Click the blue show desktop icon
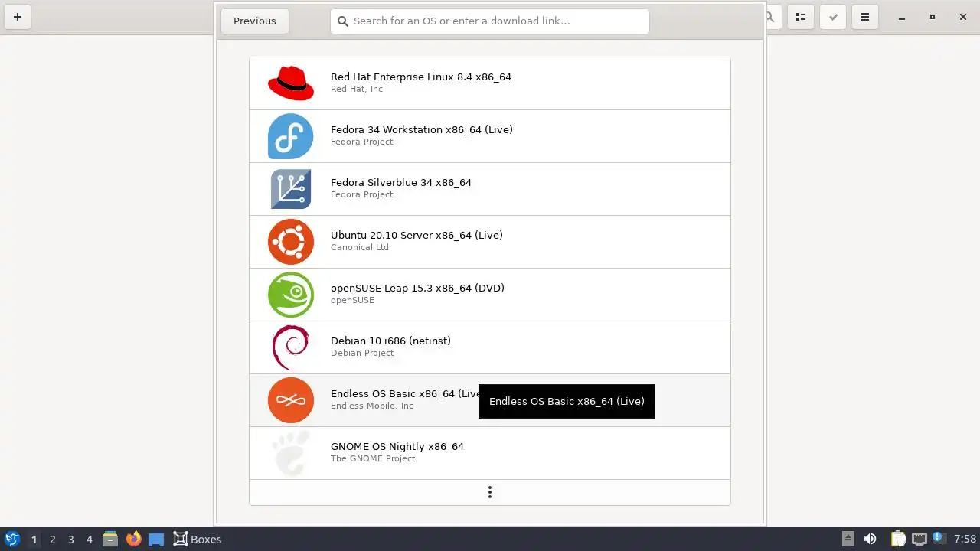 [x=156, y=540]
